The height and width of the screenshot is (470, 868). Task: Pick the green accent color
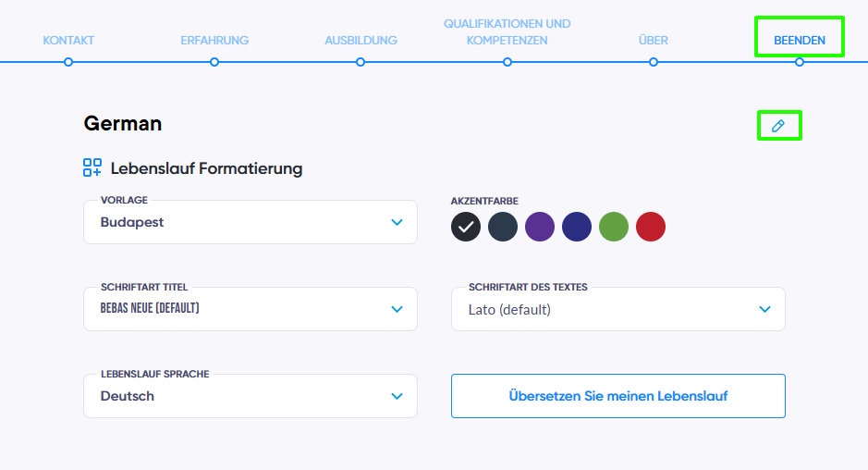click(614, 227)
